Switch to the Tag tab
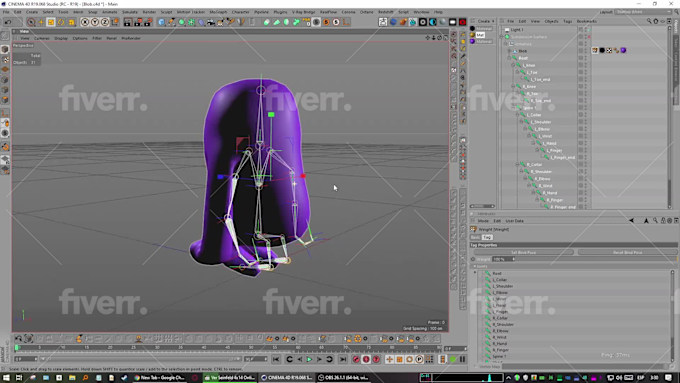Screen dimensions: 680x383 [x=487, y=237]
